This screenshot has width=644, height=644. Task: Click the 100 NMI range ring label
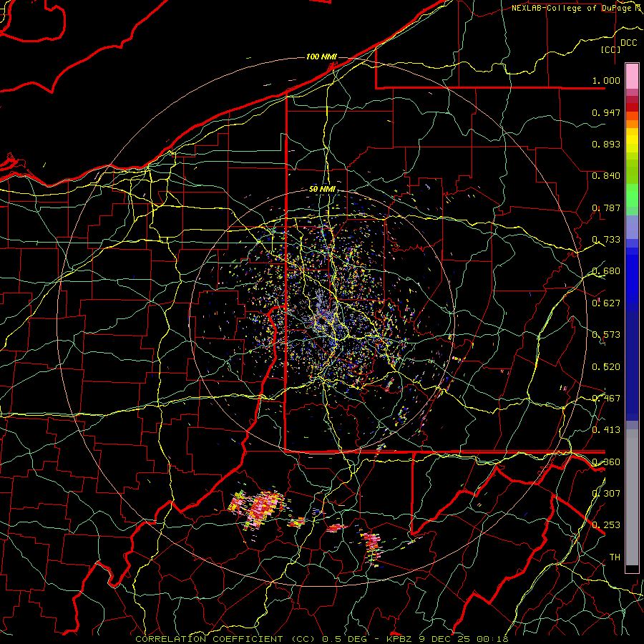point(321,57)
